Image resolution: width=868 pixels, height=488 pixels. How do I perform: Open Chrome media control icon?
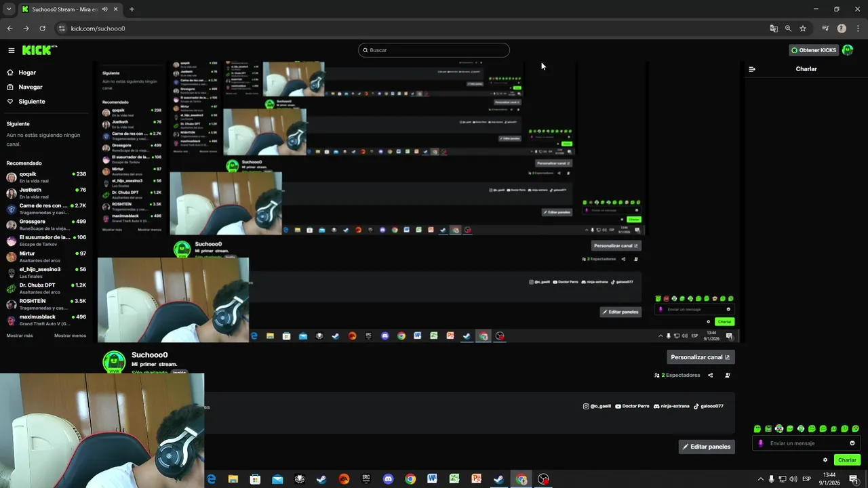click(825, 28)
